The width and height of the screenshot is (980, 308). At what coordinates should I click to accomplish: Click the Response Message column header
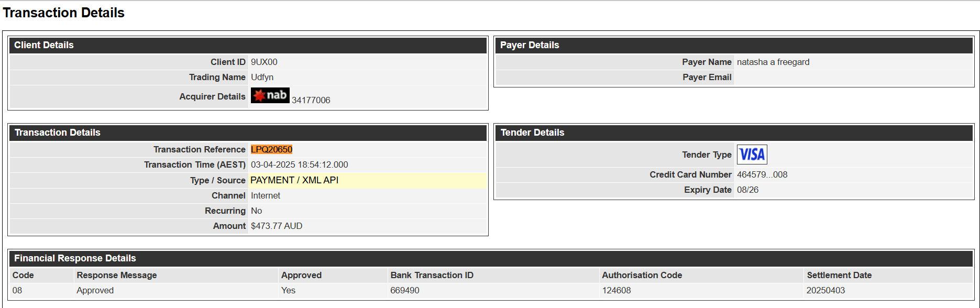(x=116, y=275)
